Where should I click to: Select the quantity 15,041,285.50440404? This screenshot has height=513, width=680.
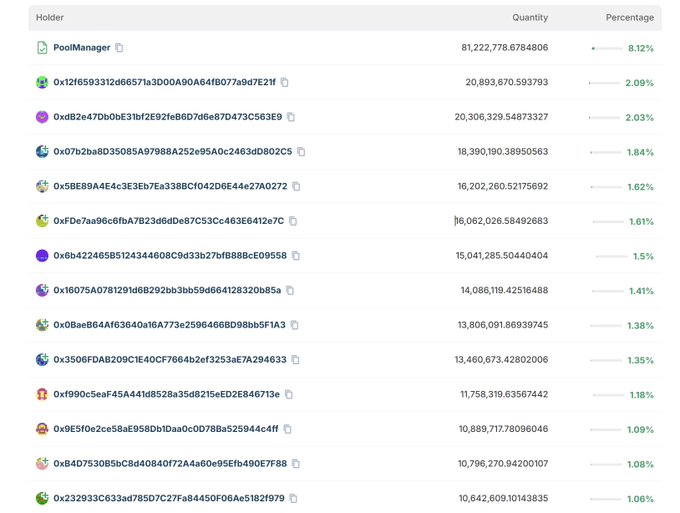point(502,255)
